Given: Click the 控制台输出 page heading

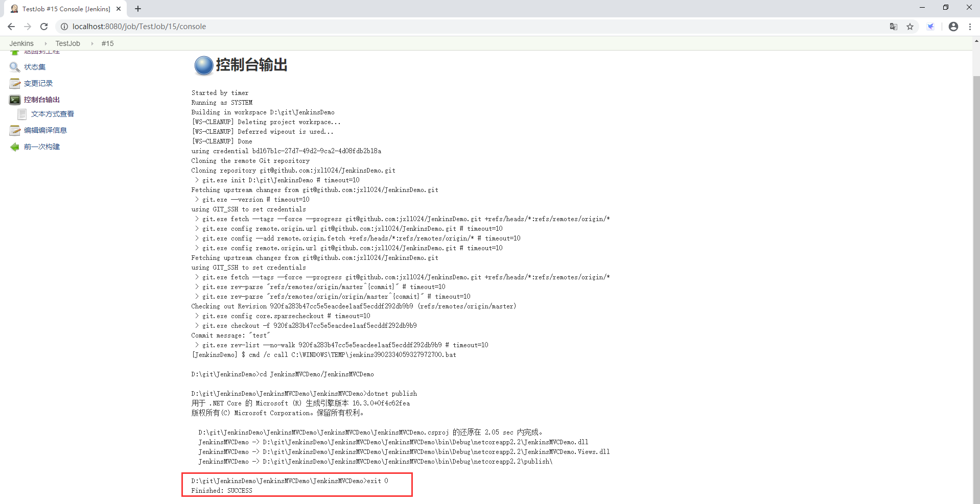Looking at the screenshot, I should (x=252, y=65).
